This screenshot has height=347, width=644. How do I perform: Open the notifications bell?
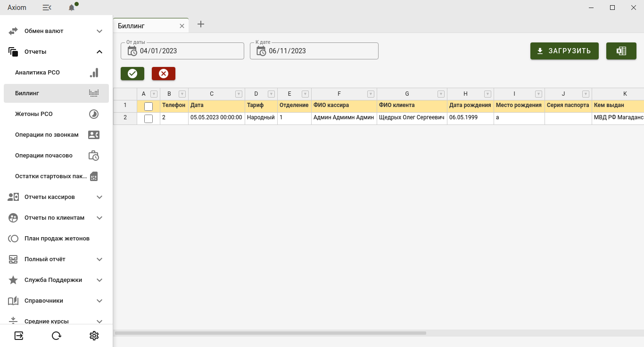point(72,8)
